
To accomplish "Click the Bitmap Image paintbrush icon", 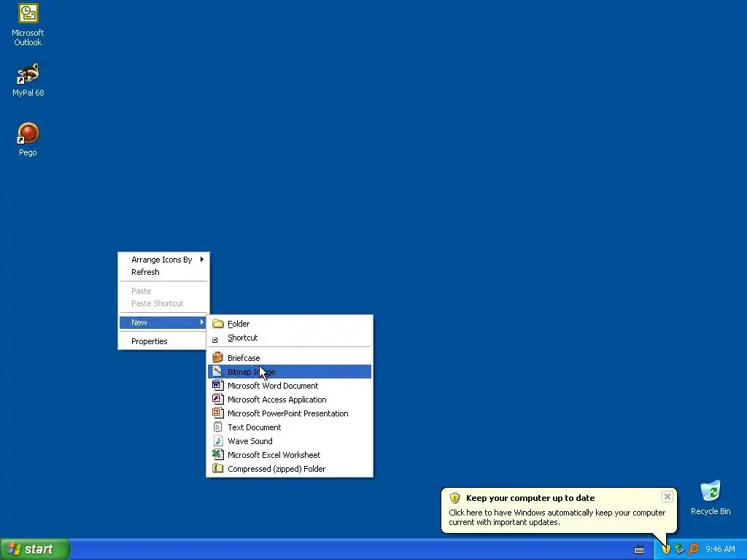I will point(217,371).
